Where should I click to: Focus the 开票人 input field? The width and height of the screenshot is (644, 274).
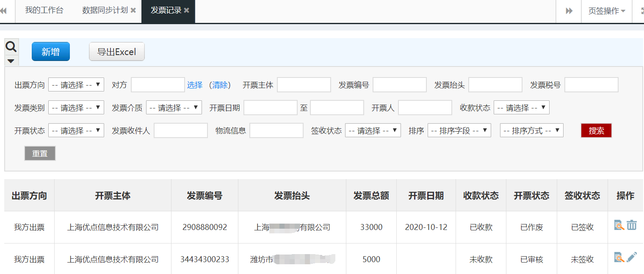[x=425, y=108]
